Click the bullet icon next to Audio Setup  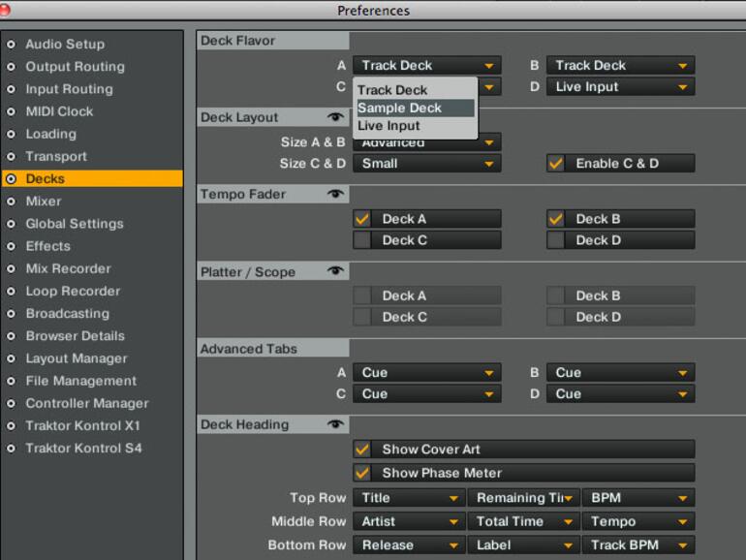[11, 45]
